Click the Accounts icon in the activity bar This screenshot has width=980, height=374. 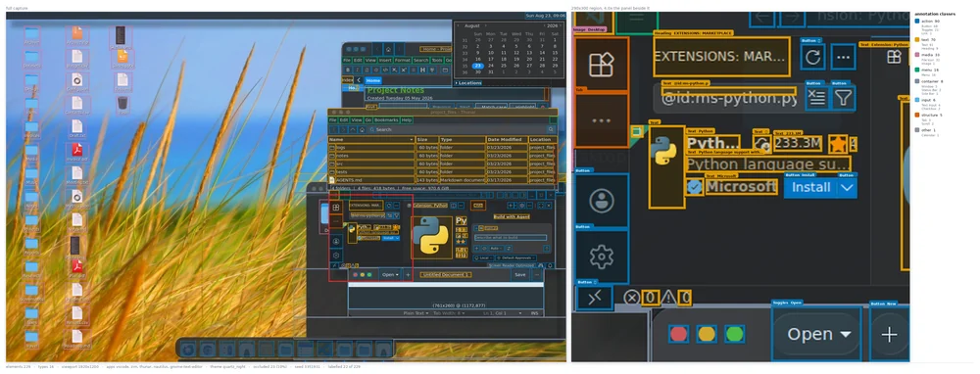point(336,241)
